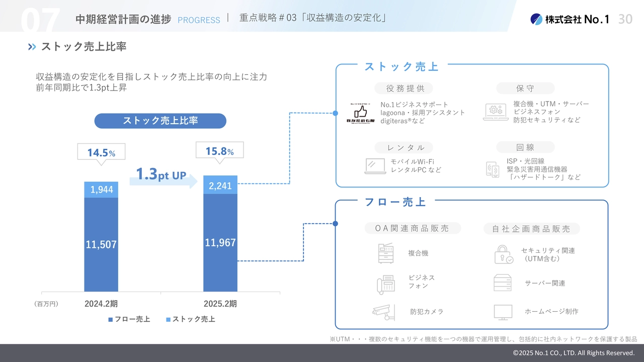Click the business phone icon
This screenshot has height=362, width=644.
pos(386,284)
